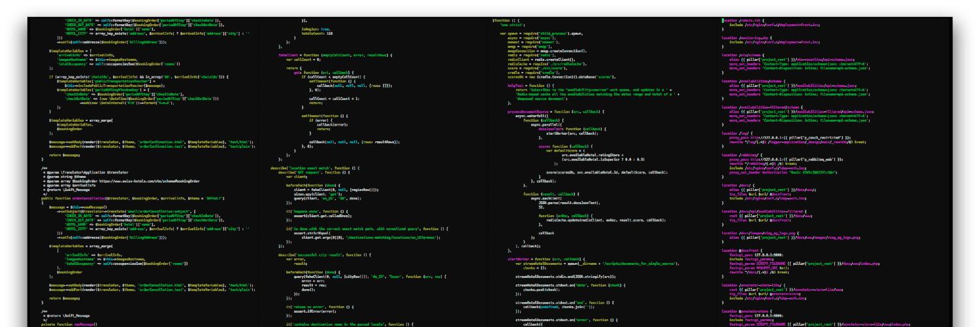Click the "cradle = require('cradle')," line

coord(534,73)
